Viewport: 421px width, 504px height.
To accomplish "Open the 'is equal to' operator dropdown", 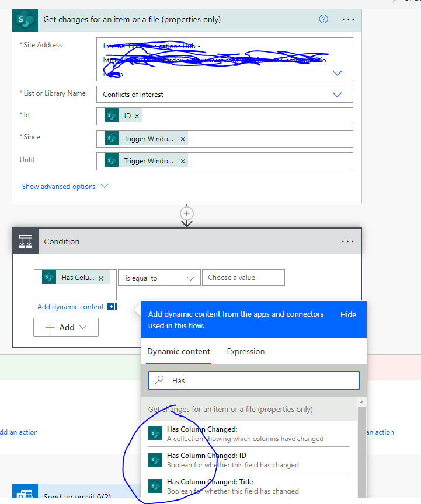I will pyautogui.click(x=159, y=278).
